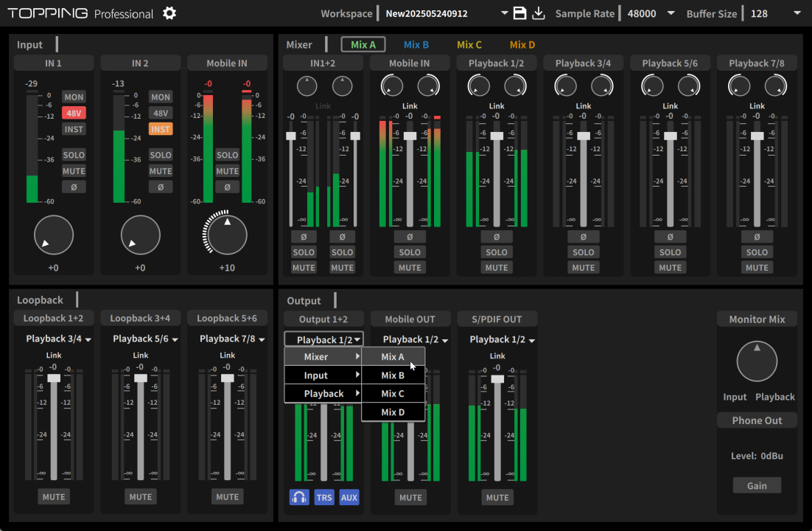Open S/PDIF OUT source dropdown
Viewport: 812px width, 531px height.
(x=503, y=339)
